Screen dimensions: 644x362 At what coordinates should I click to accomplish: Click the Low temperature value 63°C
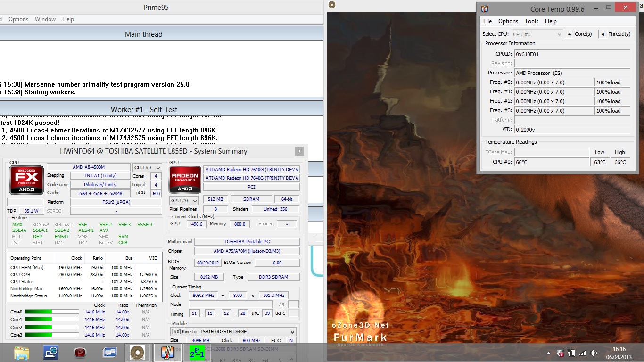[600, 162]
